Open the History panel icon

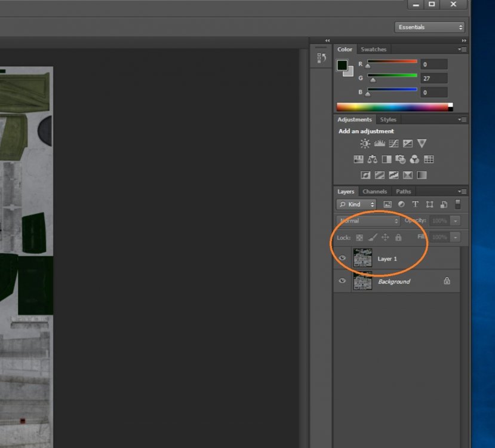[x=321, y=58]
